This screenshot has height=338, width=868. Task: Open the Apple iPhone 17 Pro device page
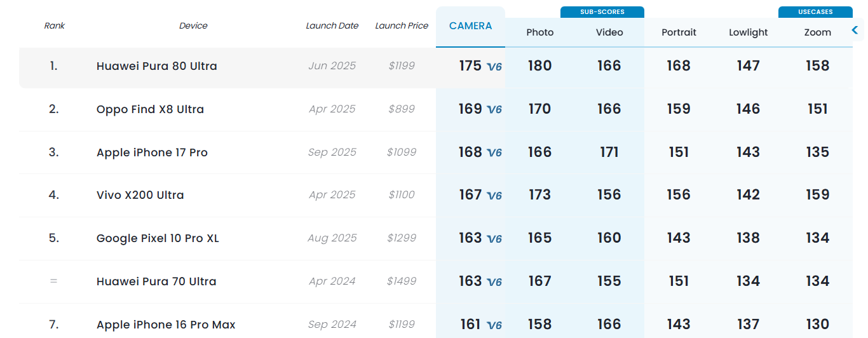tap(152, 152)
